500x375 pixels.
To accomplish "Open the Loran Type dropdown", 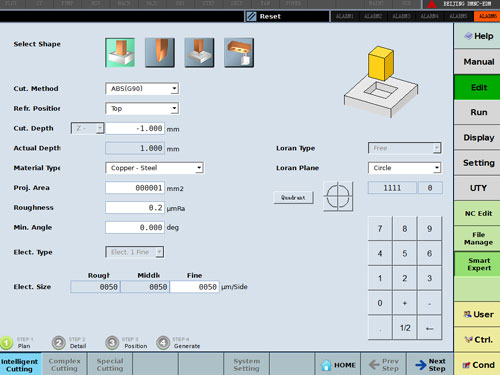I will point(405,148).
